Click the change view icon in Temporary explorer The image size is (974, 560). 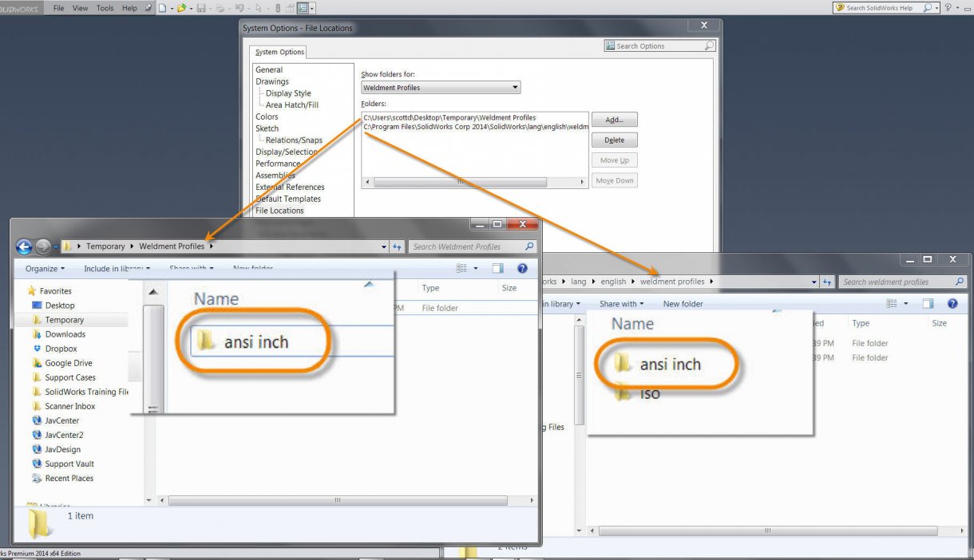click(461, 269)
